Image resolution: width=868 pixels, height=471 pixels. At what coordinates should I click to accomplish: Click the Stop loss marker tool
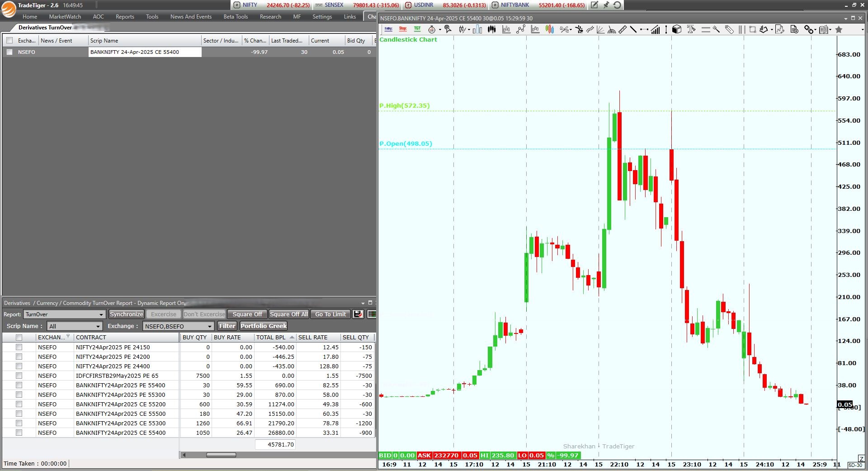pos(403,29)
